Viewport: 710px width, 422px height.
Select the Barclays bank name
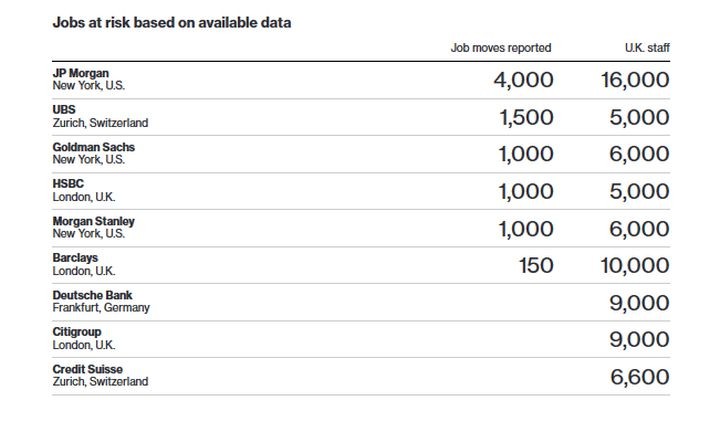(x=75, y=258)
